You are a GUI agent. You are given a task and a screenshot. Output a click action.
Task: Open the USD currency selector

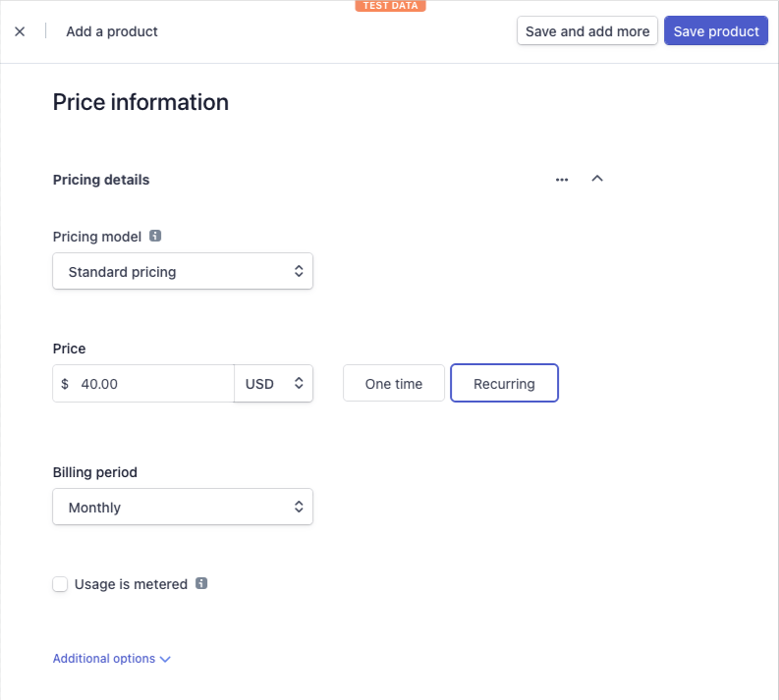[274, 383]
